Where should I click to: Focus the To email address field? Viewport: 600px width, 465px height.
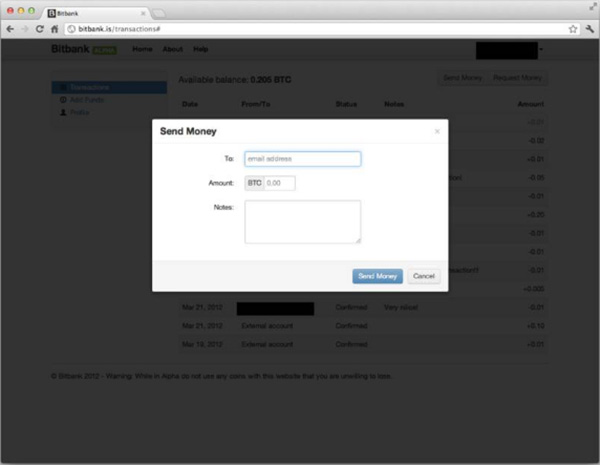(x=302, y=159)
